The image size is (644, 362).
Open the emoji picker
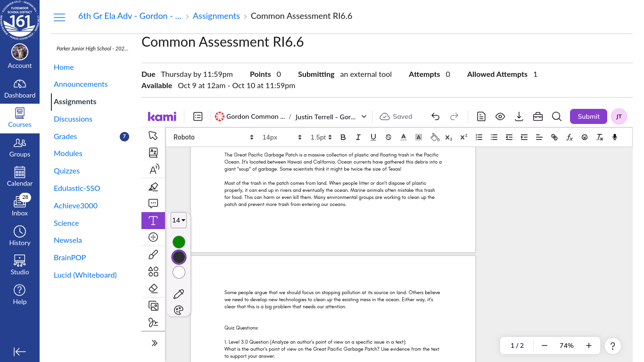pyautogui.click(x=585, y=137)
